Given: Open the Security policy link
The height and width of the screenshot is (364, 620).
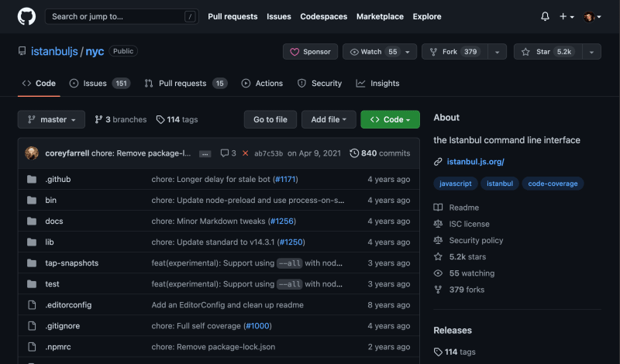Looking at the screenshot, I should (476, 241).
